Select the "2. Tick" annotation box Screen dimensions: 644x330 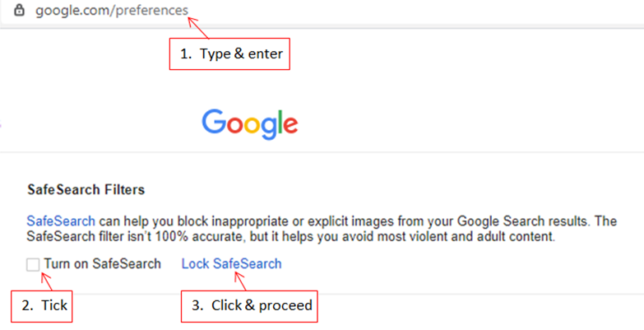(41, 306)
